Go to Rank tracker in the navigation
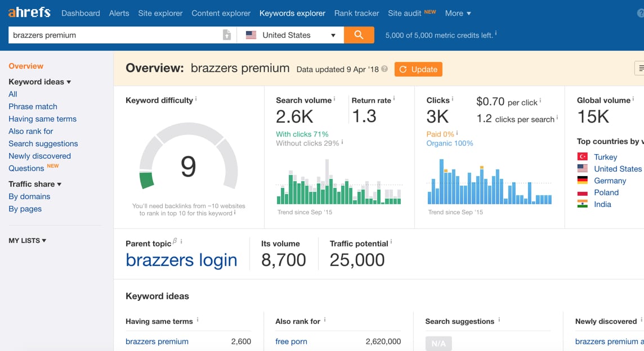This screenshot has width=644, height=351. [x=356, y=13]
